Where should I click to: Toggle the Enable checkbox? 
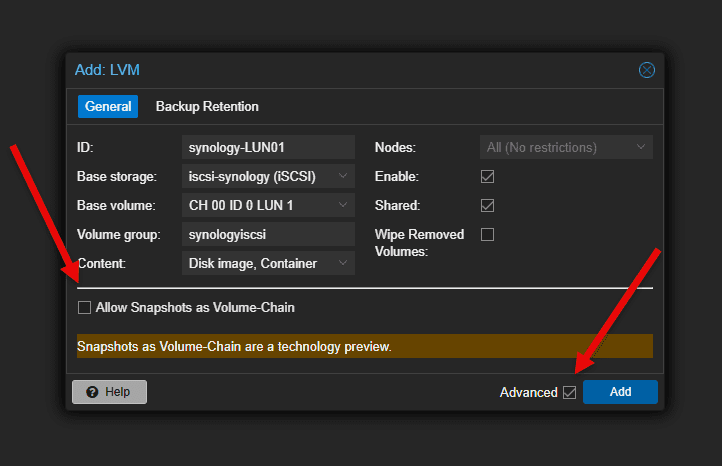[487, 176]
